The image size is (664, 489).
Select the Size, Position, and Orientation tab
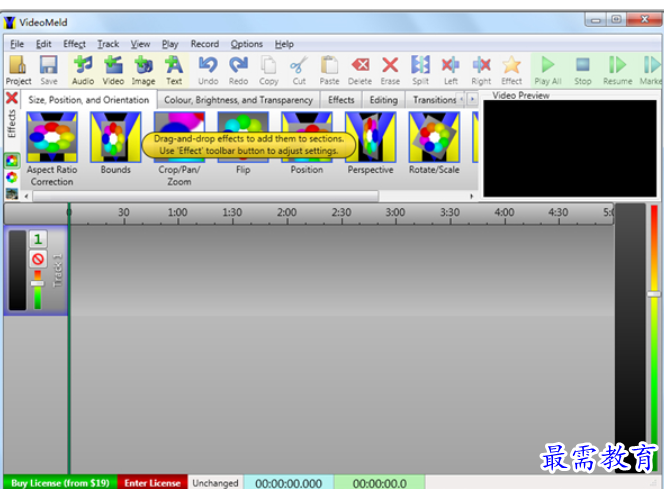pos(89,100)
